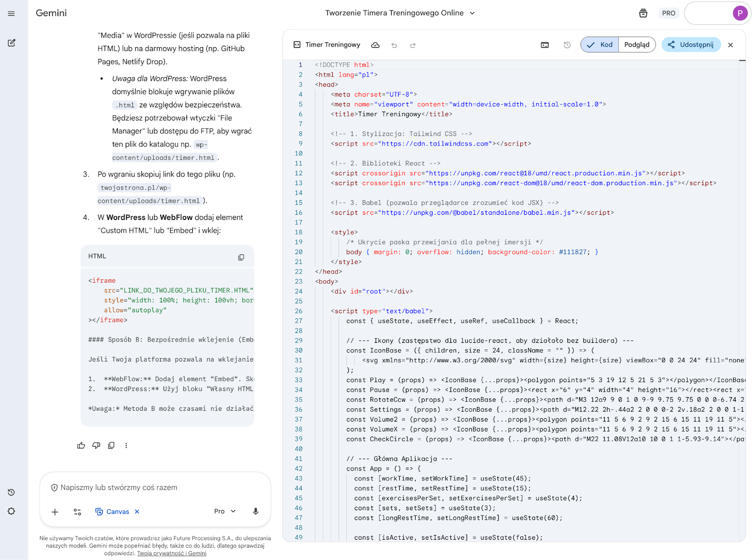Open the console icon in canvas toolbar
Screen dimensions: 754x560
pos(545,45)
